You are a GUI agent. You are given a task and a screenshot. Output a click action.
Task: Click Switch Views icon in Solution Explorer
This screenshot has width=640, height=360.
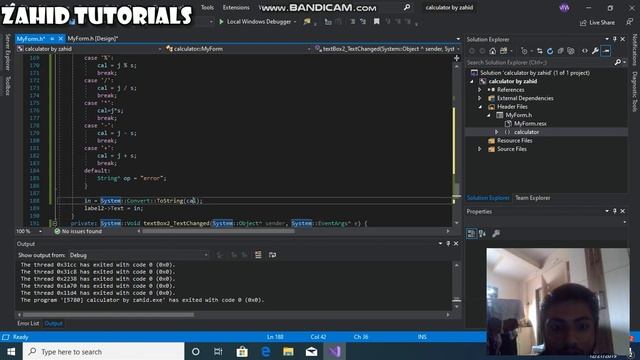point(504,51)
